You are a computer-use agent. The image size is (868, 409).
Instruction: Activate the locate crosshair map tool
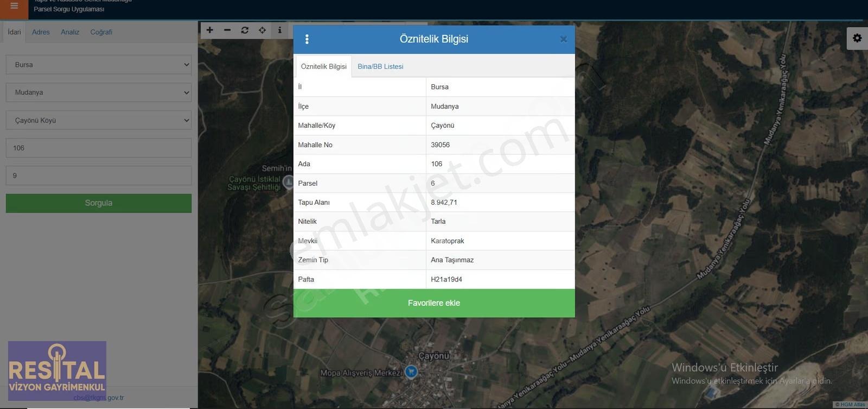pyautogui.click(x=262, y=30)
